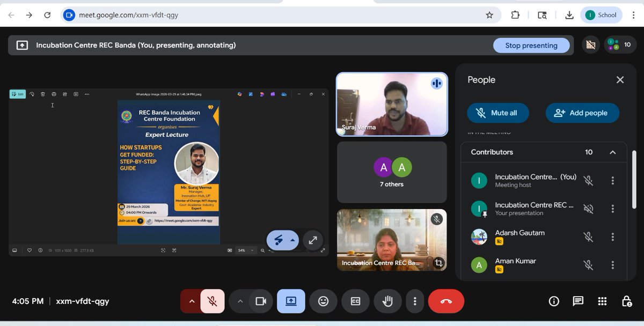Open meeting details info icon
Viewport: 644px width, 326px height.
pos(554,301)
